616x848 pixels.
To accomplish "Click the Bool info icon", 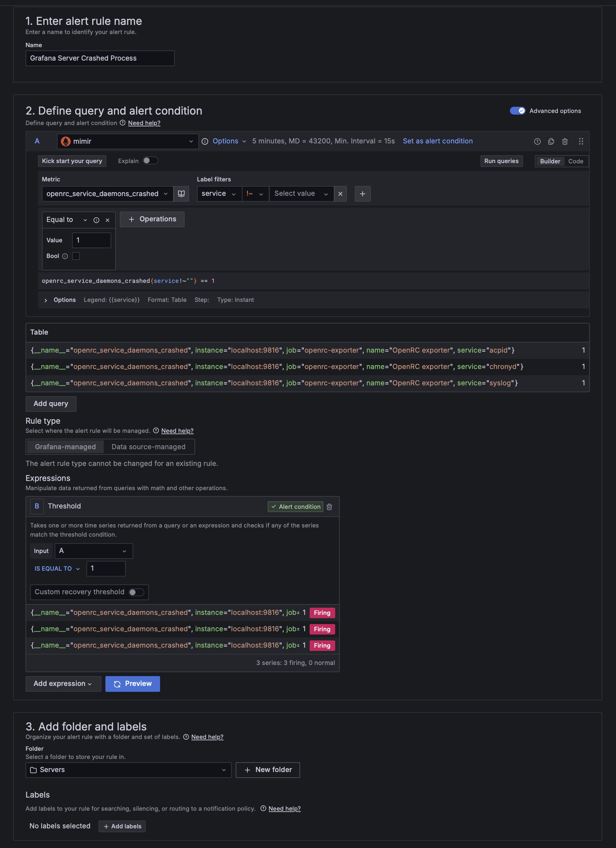I will point(65,256).
